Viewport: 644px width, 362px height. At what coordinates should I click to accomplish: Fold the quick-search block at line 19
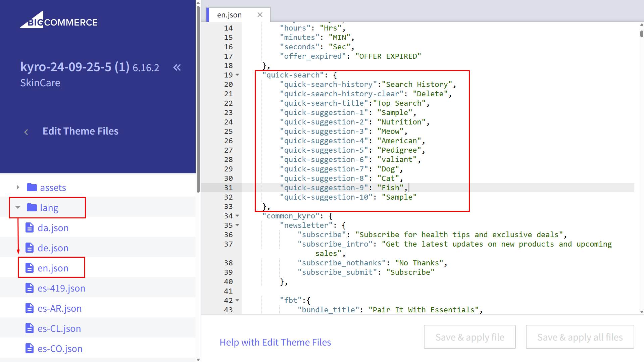238,75
